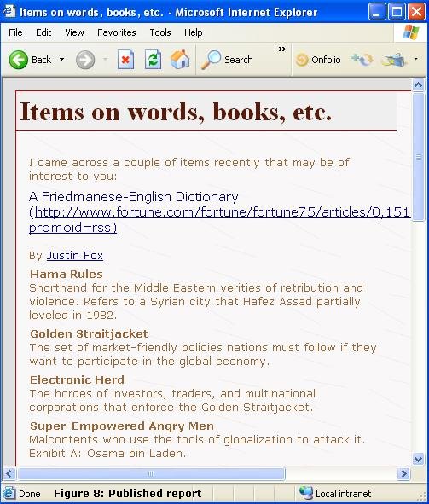Open the File menu
This screenshot has height=504, width=429.
[x=15, y=32]
